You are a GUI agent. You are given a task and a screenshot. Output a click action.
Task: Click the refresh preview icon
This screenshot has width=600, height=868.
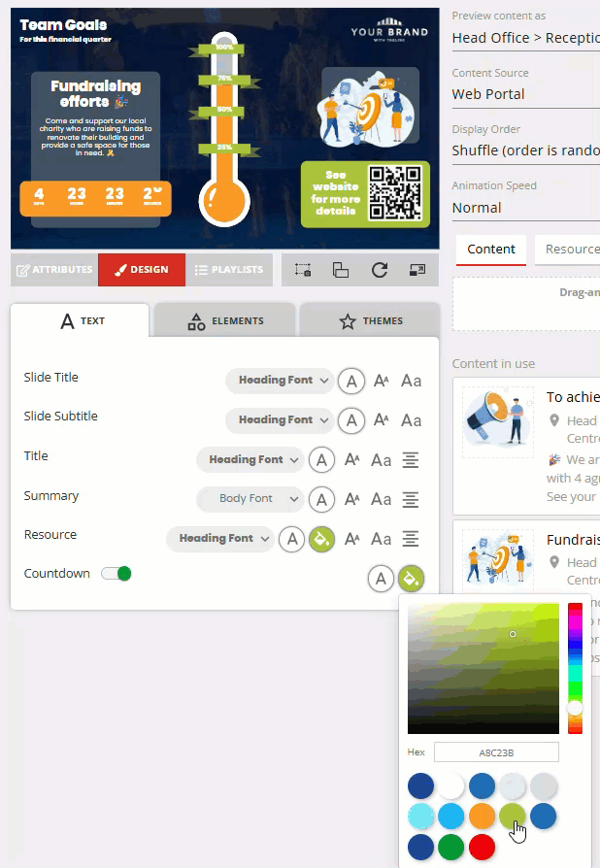(380, 270)
